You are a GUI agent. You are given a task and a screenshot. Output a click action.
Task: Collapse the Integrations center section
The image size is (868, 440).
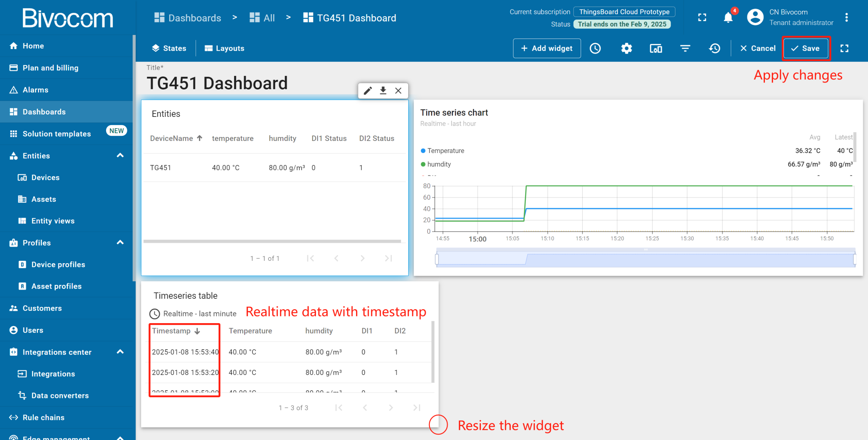[120, 352]
